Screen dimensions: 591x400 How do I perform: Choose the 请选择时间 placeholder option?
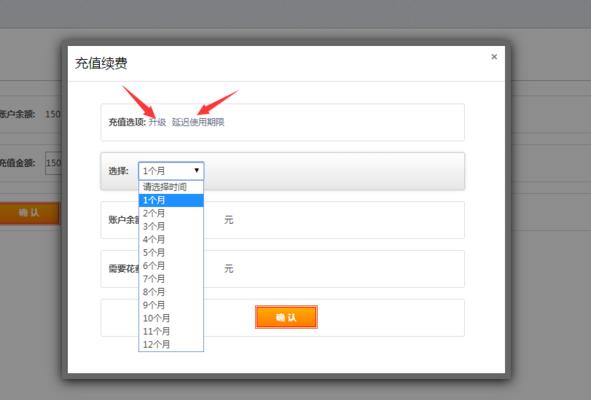[171, 187]
